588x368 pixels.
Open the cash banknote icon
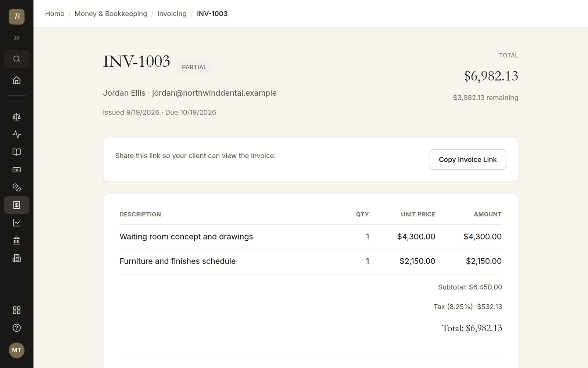point(17,170)
